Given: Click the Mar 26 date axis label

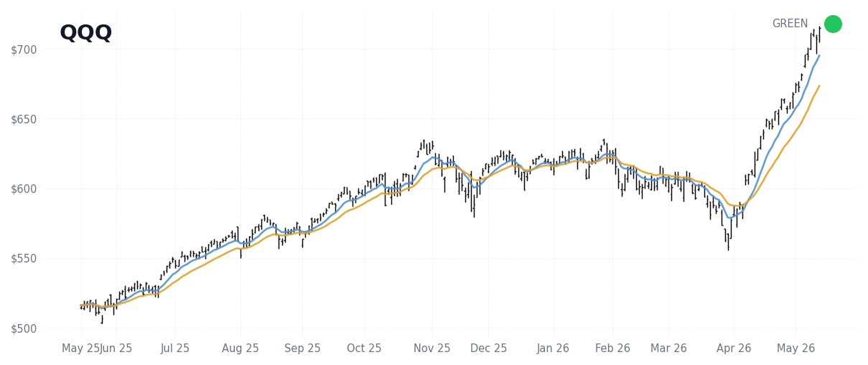Looking at the screenshot, I should point(668,349).
